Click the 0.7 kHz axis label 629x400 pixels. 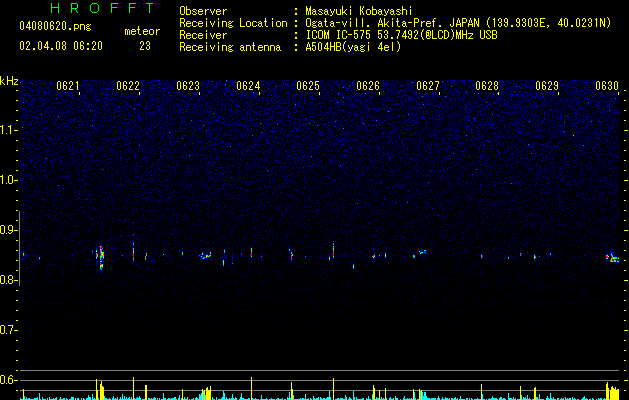tap(9, 330)
